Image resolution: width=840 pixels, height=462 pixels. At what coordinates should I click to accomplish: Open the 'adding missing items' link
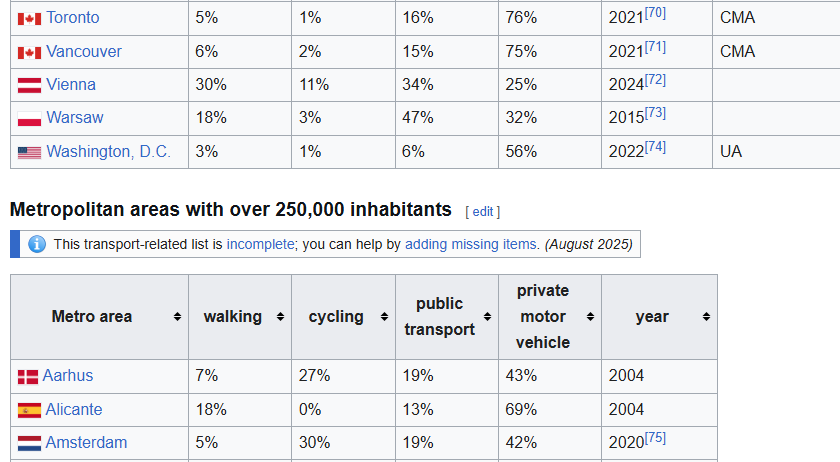(472, 244)
